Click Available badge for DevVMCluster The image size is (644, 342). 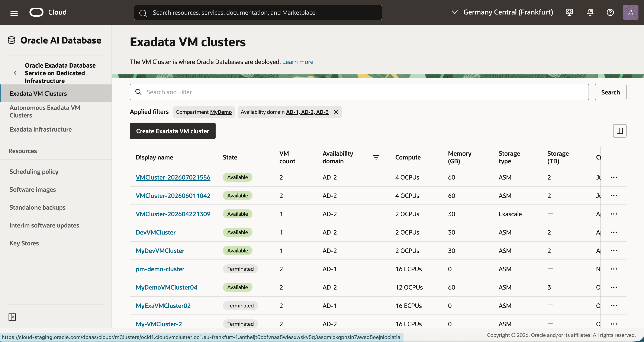pos(238,232)
